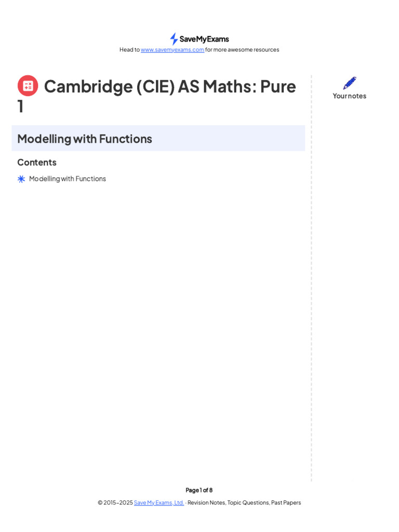Click the Your notes label
The image size is (399, 532).
(350, 96)
